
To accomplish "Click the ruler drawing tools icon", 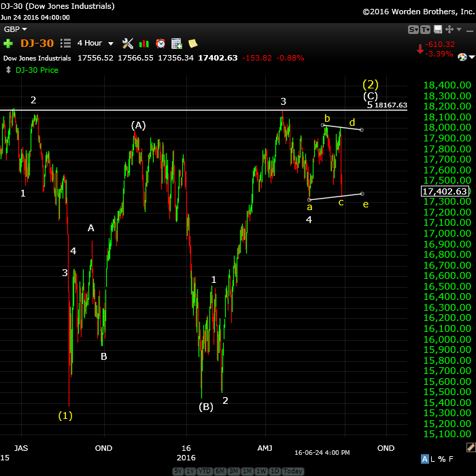I will pos(471,447).
